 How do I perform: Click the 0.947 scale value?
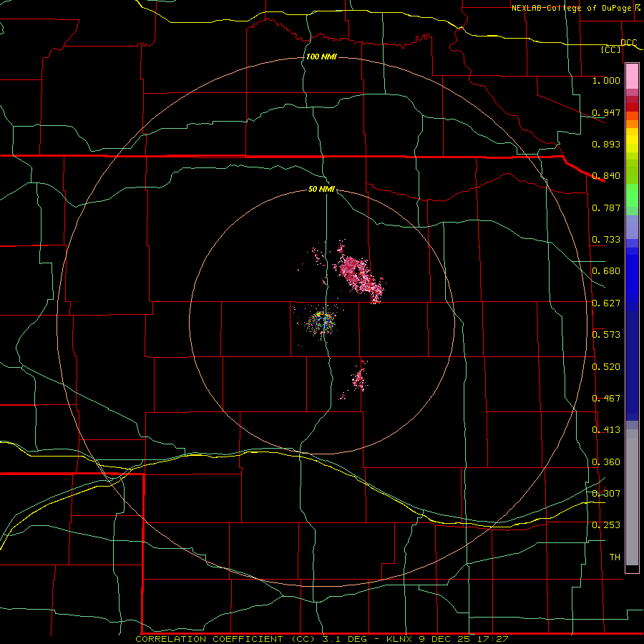606,112
